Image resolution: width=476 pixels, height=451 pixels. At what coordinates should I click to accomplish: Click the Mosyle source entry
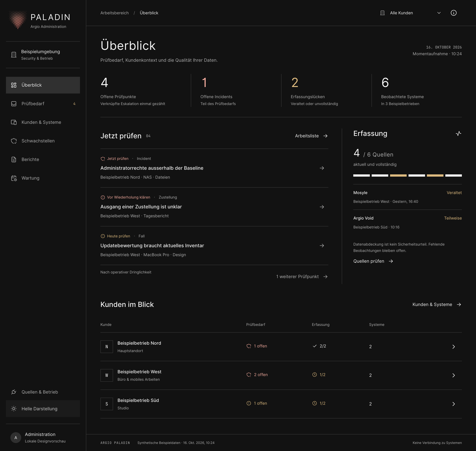pyautogui.click(x=407, y=197)
